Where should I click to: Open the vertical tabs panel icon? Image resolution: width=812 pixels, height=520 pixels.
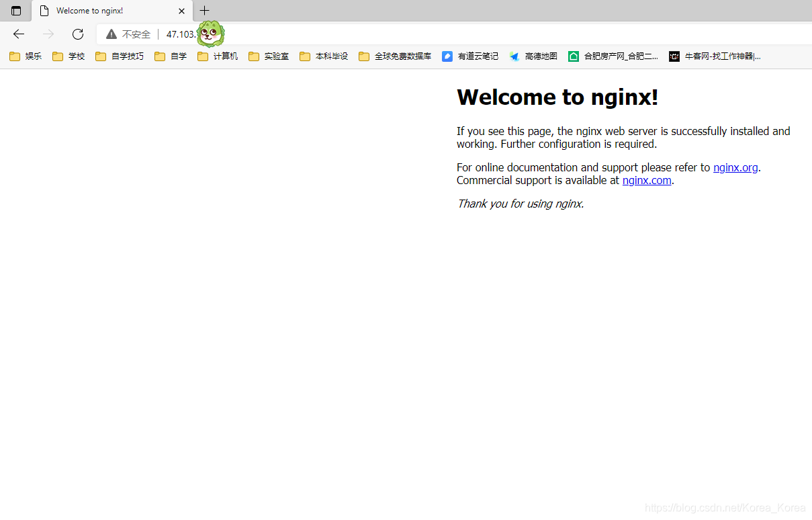tap(16, 11)
